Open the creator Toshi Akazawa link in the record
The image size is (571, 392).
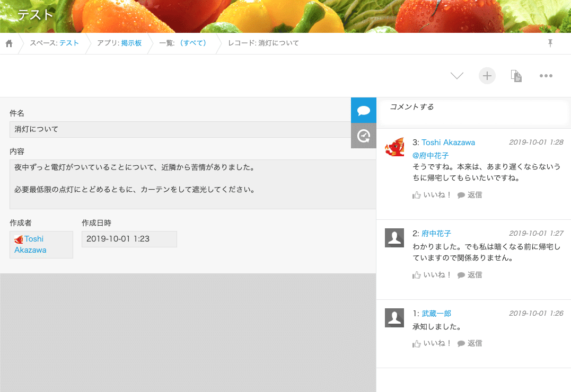click(30, 244)
